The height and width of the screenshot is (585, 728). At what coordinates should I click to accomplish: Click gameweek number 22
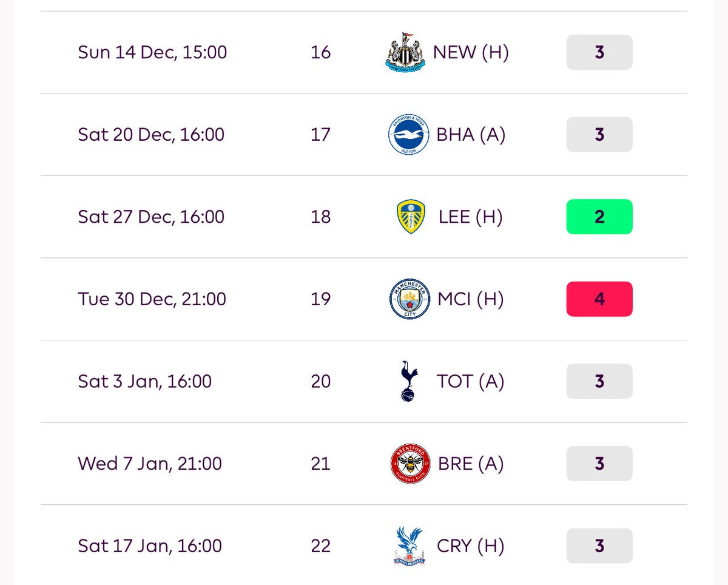320,546
